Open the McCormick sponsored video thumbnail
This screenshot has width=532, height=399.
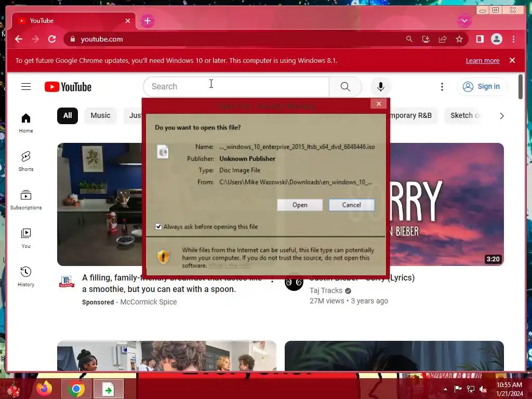(x=99, y=204)
